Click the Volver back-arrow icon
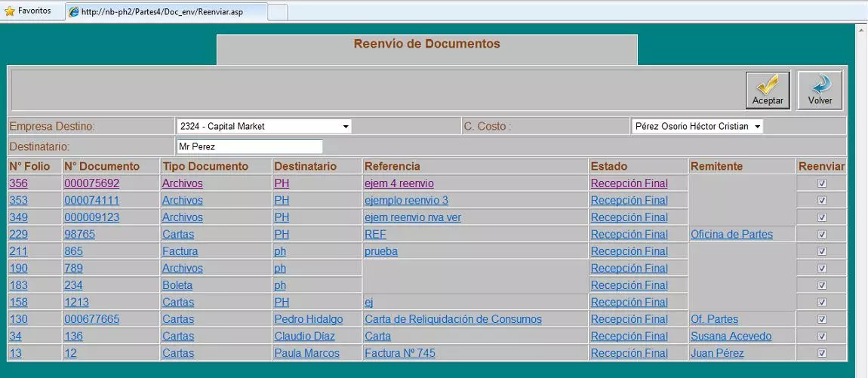 [820, 85]
